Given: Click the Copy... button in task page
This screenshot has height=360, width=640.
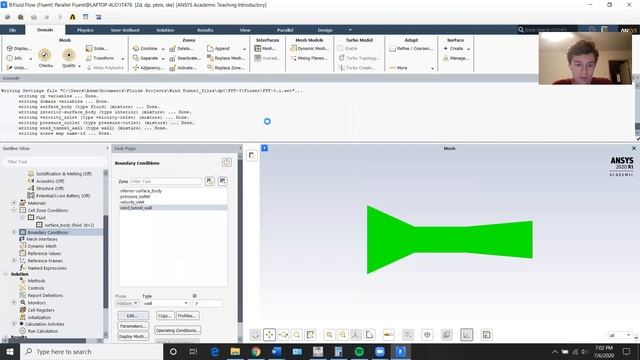Looking at the screenshot, I should 165,316.
